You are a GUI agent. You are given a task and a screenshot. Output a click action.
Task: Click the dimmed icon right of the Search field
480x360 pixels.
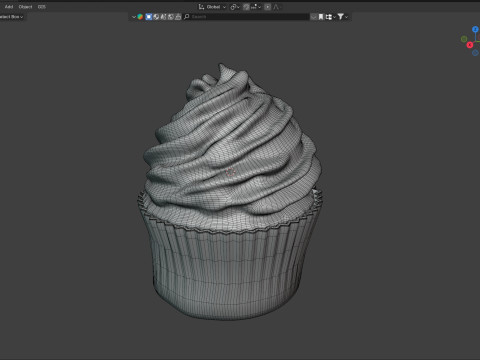pos(313,17)
